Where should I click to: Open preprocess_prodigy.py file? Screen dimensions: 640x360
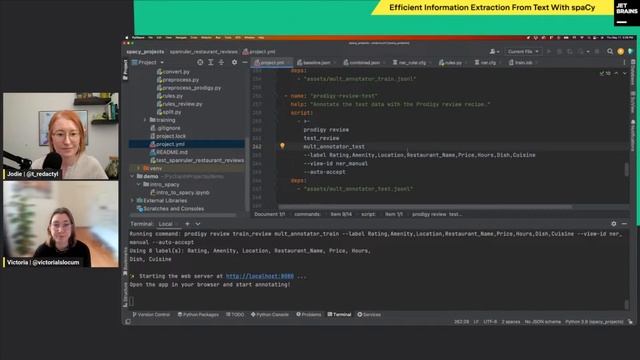pos(189,88)
